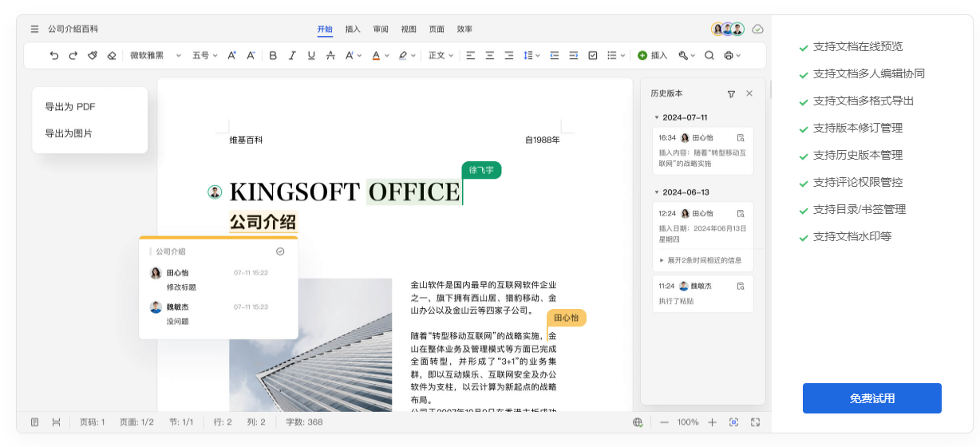Close the 历史版本 panel

[x=749, y=93]
